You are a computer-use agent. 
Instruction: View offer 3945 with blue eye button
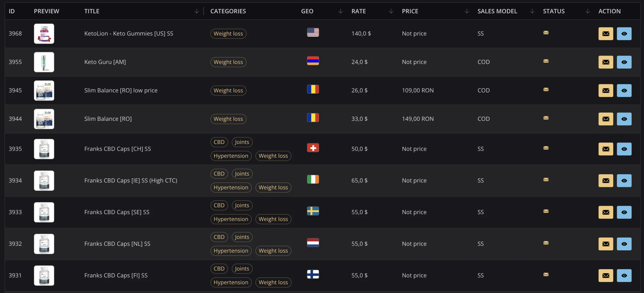624,90
